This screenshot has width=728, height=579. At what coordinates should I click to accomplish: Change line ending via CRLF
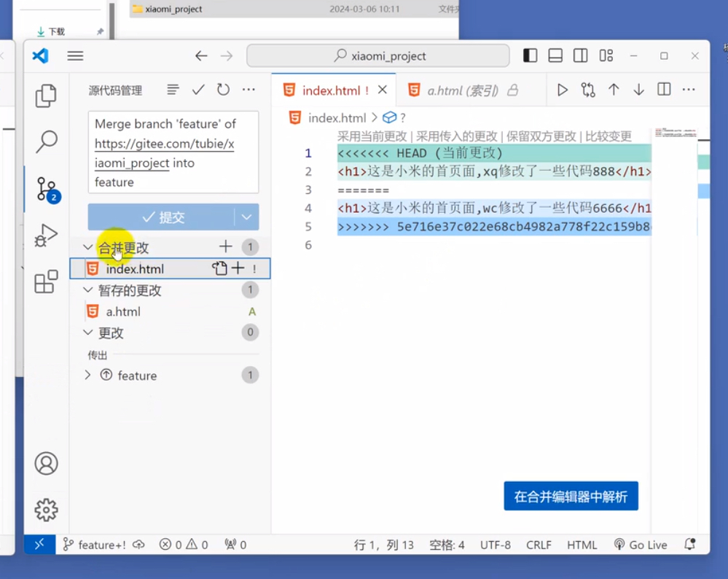(x=539, y=545)
